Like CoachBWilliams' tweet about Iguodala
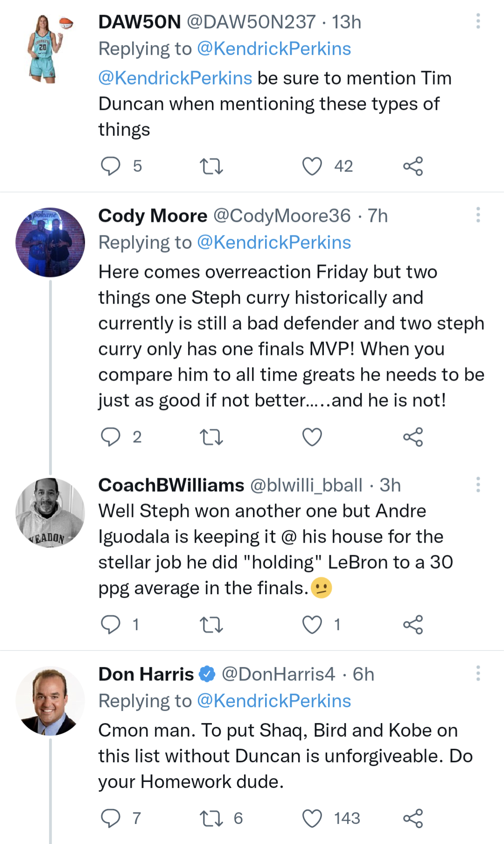 click(x=312, y=624)
